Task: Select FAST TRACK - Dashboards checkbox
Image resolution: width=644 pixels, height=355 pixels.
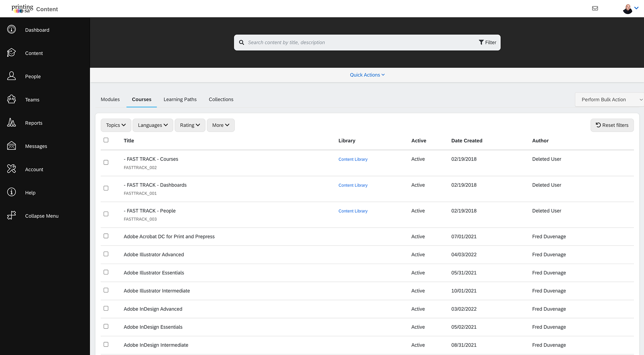Action: (106, 188)
